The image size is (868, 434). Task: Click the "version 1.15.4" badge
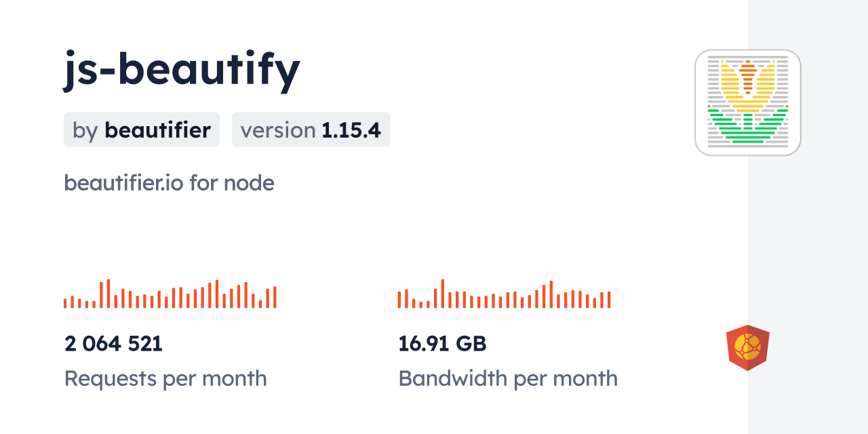[311, 130]
